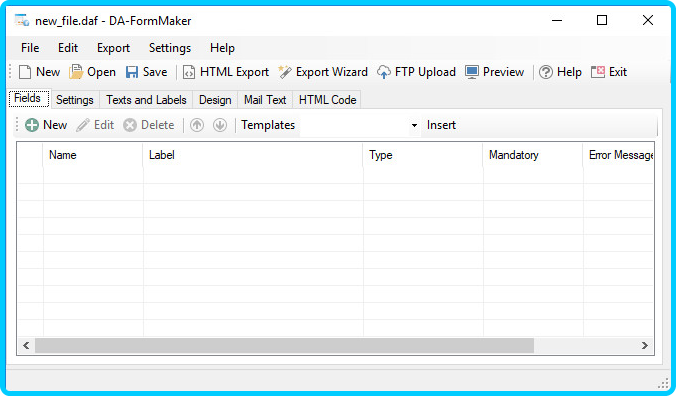The width and height of the screenshot is (676, 396).
Task: Click the Mandatory column header
Action: tap(533, 155)
